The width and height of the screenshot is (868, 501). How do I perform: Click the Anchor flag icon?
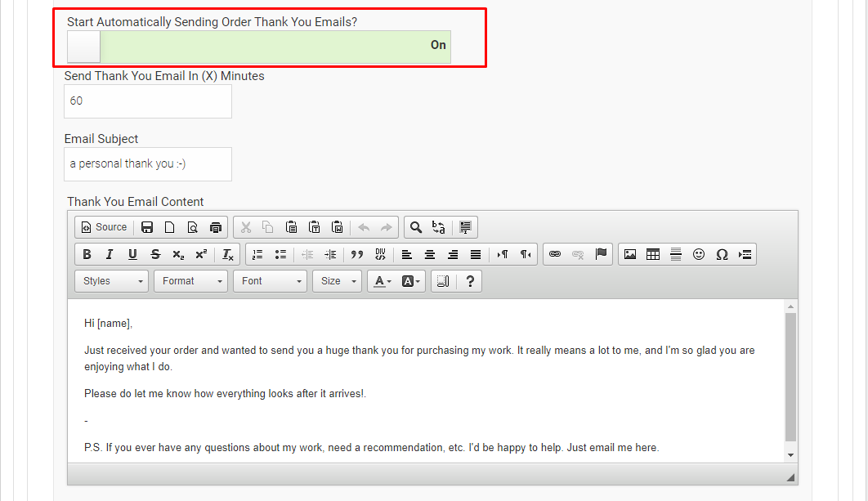tap(601, 253)
